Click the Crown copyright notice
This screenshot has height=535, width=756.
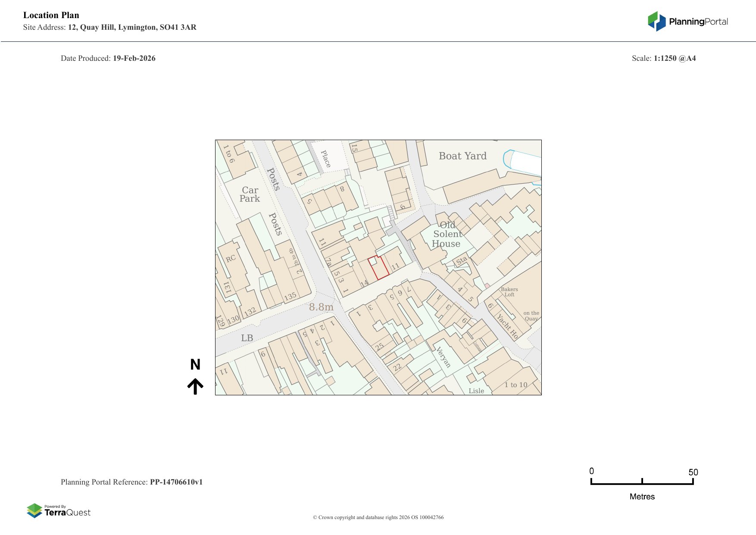point(378,517)
